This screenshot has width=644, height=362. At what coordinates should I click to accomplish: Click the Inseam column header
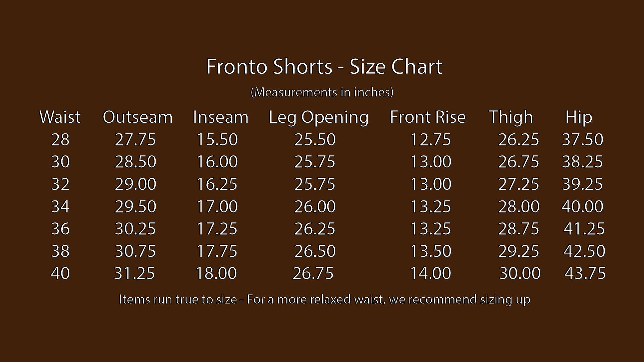(220, 117)
